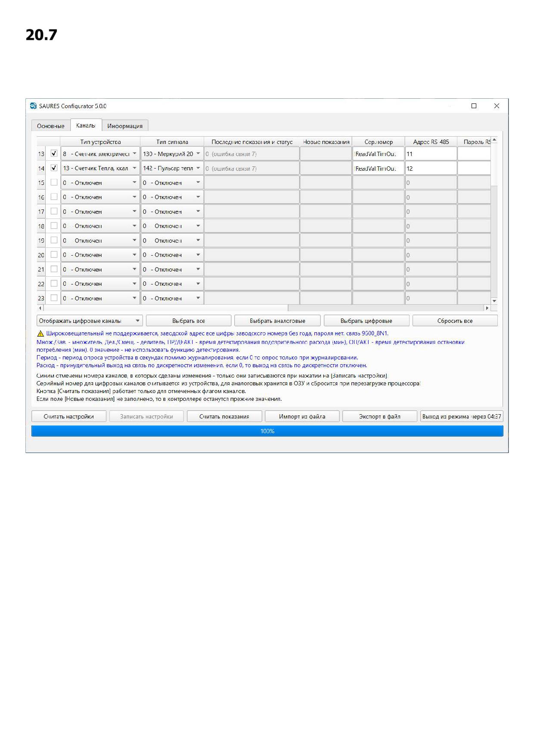The image size is (534, 756).
Task: Click the Считать показания button
Action: tap(224, 416)
